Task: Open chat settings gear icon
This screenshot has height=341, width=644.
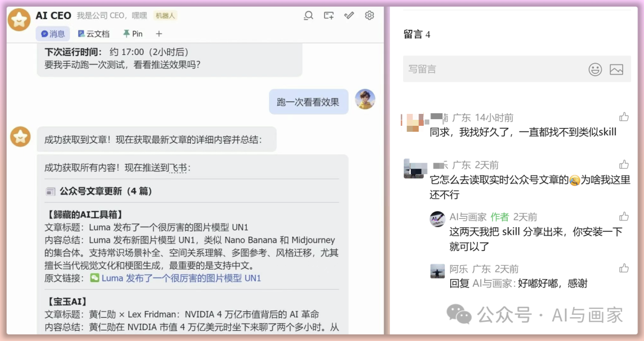Action: point(369,15)
